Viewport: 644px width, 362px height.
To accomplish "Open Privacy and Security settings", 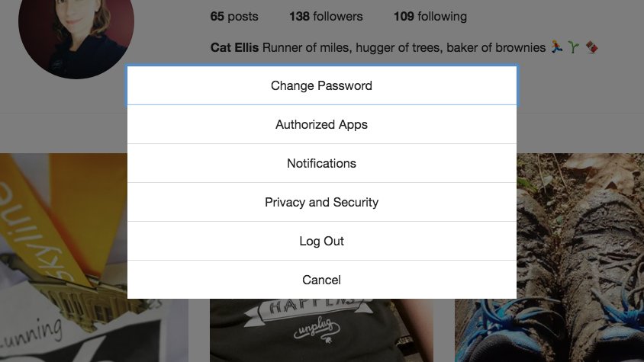I will click(321, 202).
